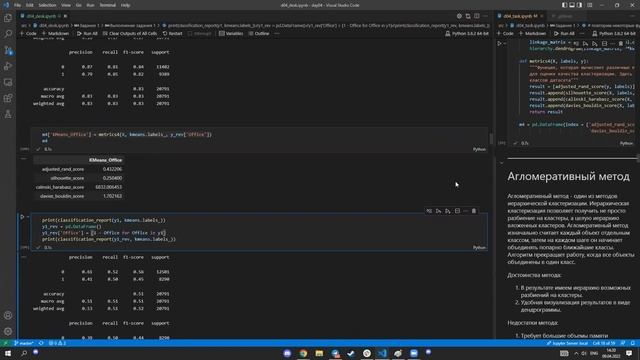Toggle the Variables view in notebook toolbar
640x360 pixels.
[231, 33]
